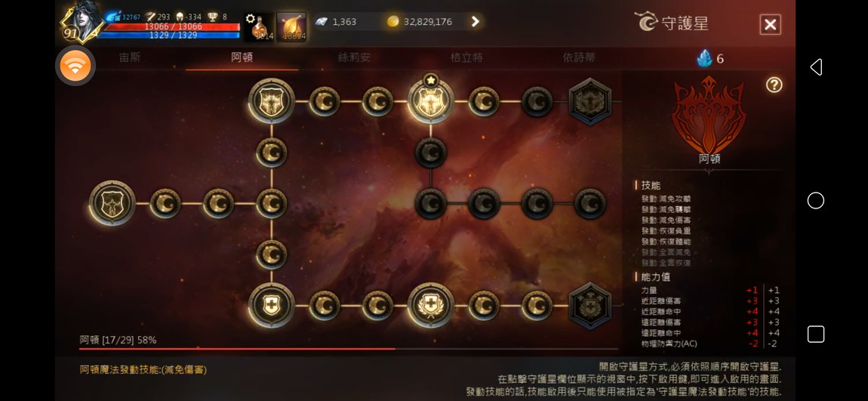The image size is (868, 401).
Task: Open the question mark help icon
Action: [x=774, y=85]
